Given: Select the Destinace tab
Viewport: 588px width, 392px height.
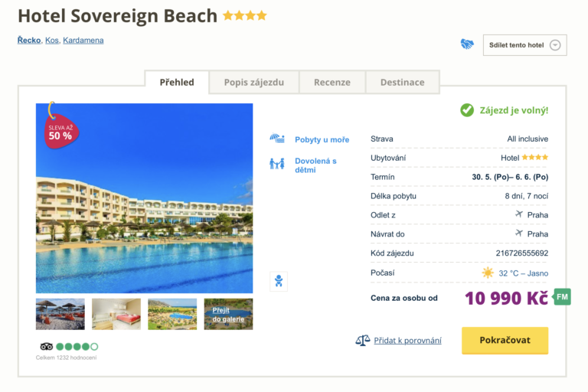Looking at the screenshot, I should [x=402, y=82].
